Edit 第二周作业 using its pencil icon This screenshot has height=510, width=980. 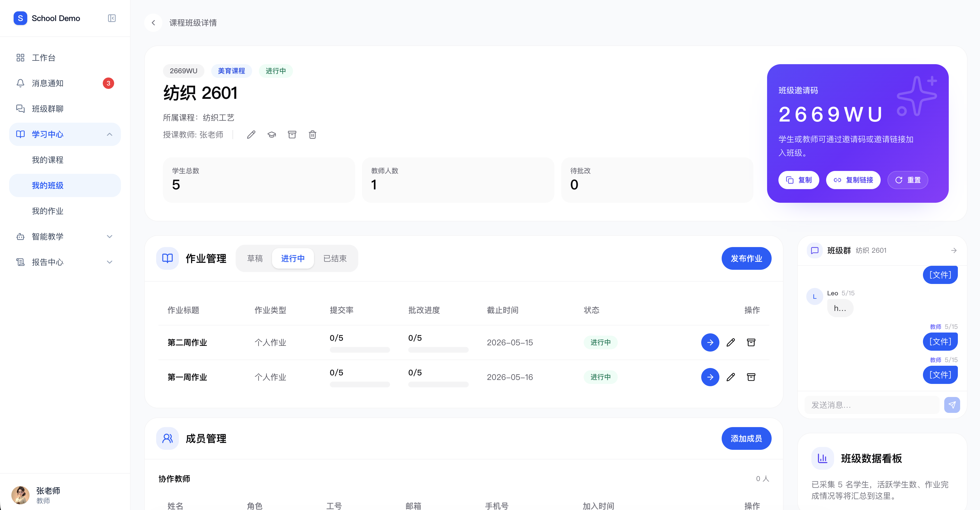pos(730,342)
